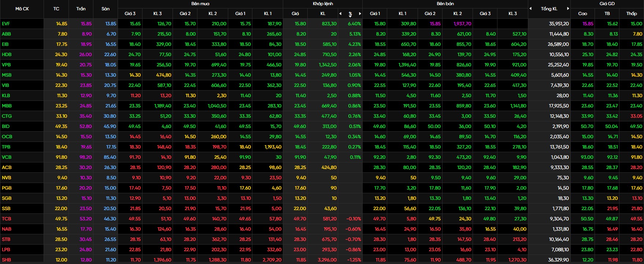Click the Trần ceiling price header

[81, 9]
